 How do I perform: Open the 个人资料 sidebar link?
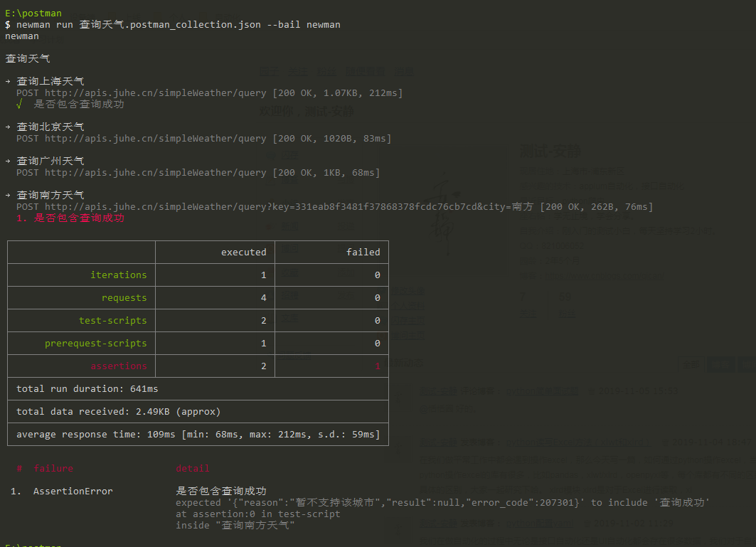pyautogui.click(x=407, y=305)
